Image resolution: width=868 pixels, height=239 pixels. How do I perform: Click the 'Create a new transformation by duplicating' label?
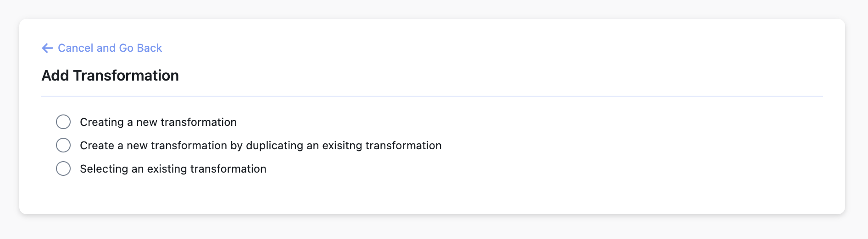coord(260,146)
